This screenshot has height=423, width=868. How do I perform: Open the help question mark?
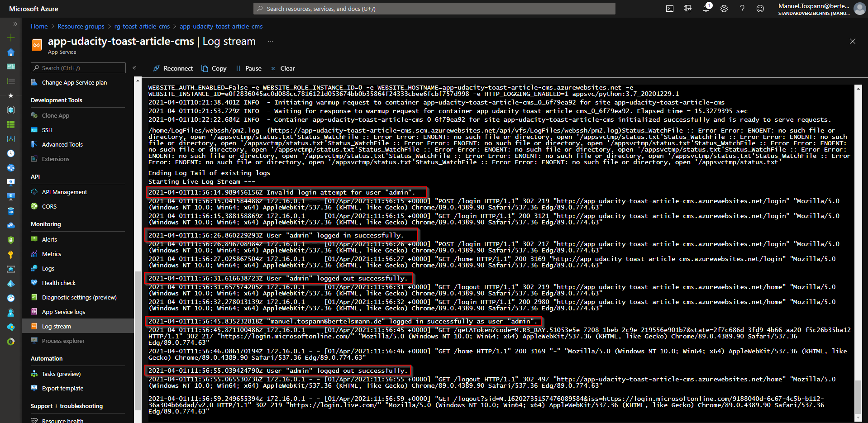[742, 9]
